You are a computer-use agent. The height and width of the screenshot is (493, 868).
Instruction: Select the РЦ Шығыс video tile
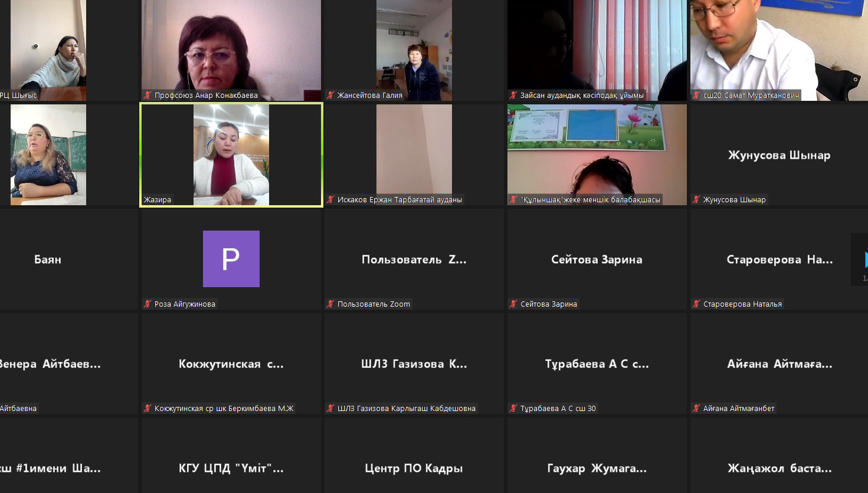(69, 50)
